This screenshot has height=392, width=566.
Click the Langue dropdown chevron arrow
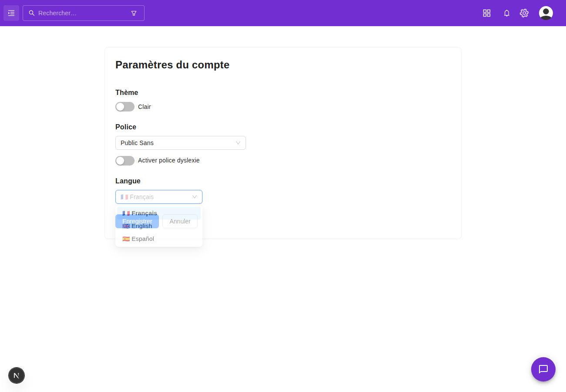195,197
